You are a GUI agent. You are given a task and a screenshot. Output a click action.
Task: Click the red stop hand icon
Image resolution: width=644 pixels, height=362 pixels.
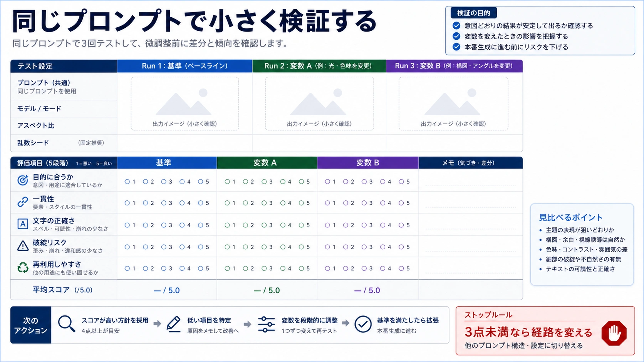click(x=614, y=333)
